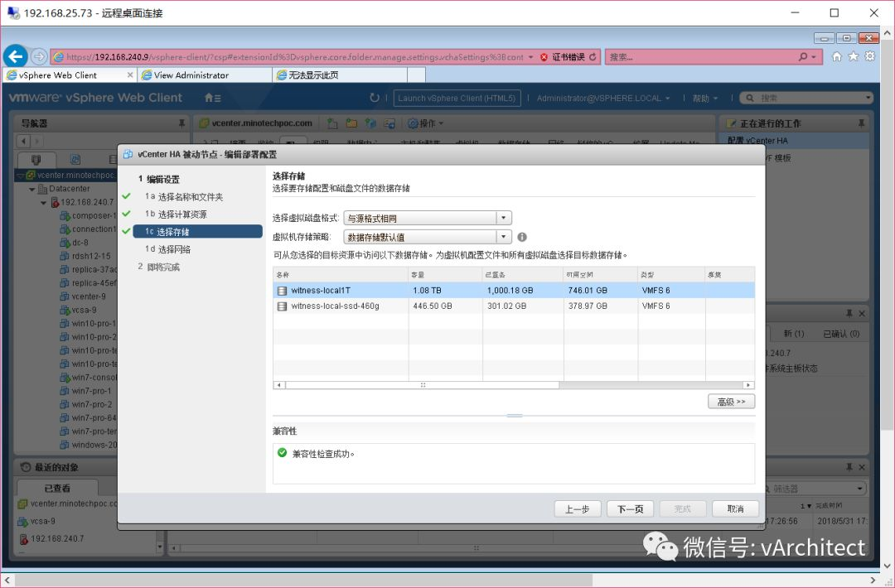The image size is (895, 588).
Task: Switch to the View Administrator browser tab
Action: click(205, 75)
